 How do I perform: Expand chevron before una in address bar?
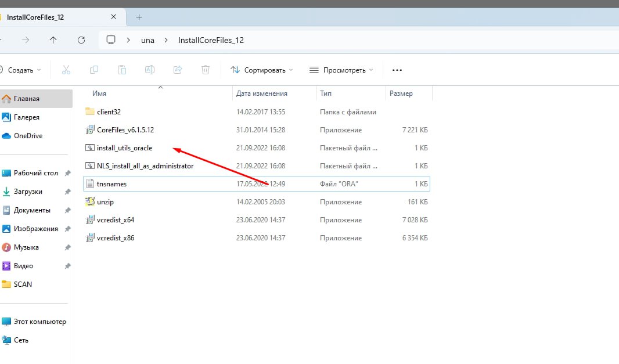(x=128, y=40)
